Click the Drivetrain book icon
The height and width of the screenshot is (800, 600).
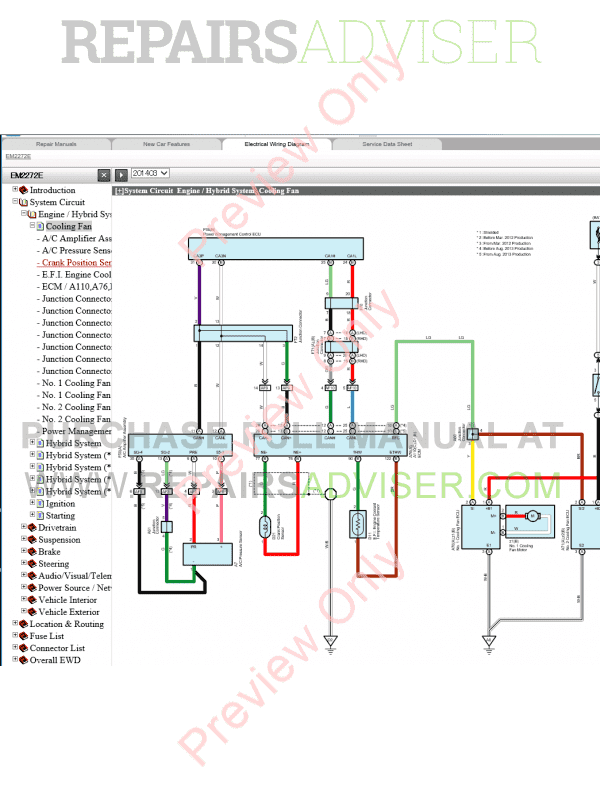click(x=32, y=528)
